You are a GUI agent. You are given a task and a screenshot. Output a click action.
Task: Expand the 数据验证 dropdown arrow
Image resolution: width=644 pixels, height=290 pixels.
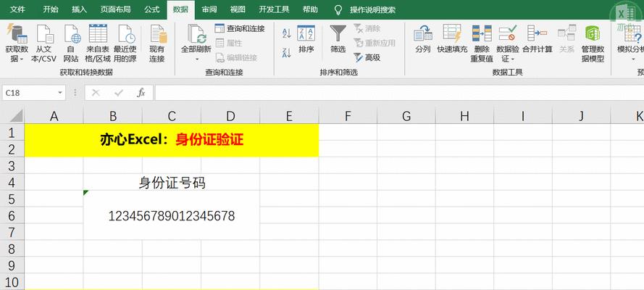point(514,59)
